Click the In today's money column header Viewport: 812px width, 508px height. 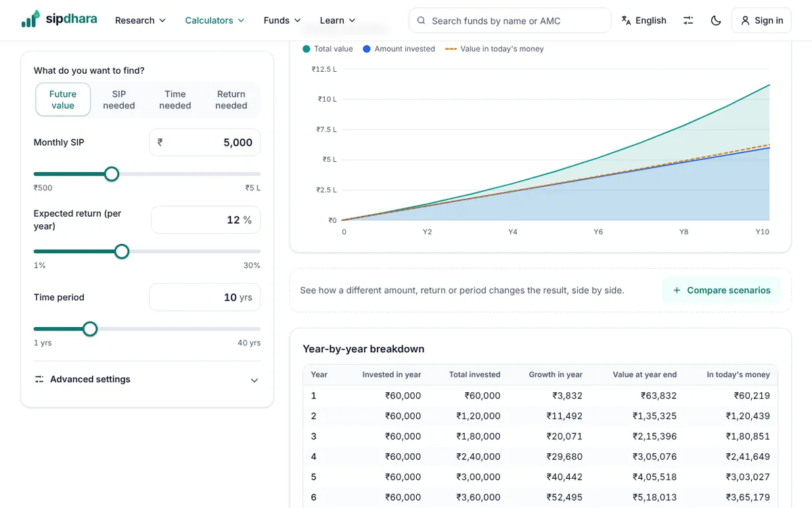pos(738,375)
